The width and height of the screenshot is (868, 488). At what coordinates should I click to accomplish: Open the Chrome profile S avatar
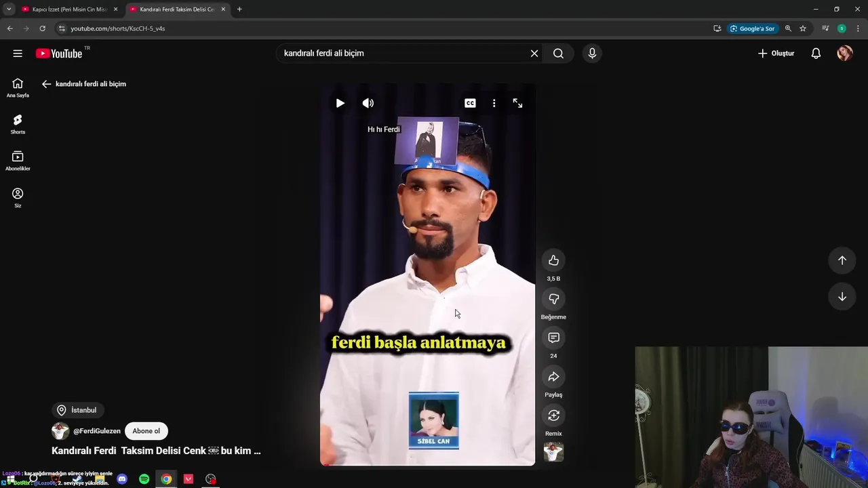click(842, 28)
